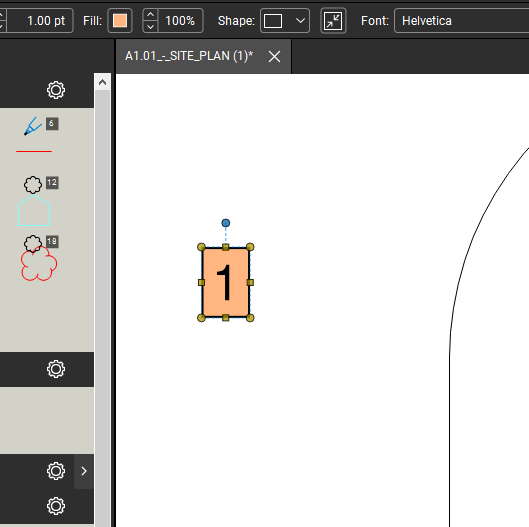Decrease fill opacity with down arrow
The height and width of the screenshot is (527, 529).
coord(150,27)
